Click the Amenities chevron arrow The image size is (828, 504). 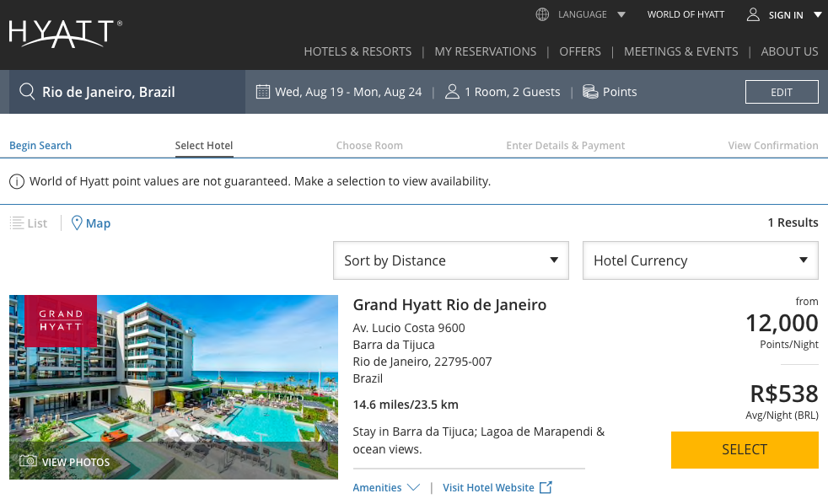pyautogui.click(x=413, y=487)
